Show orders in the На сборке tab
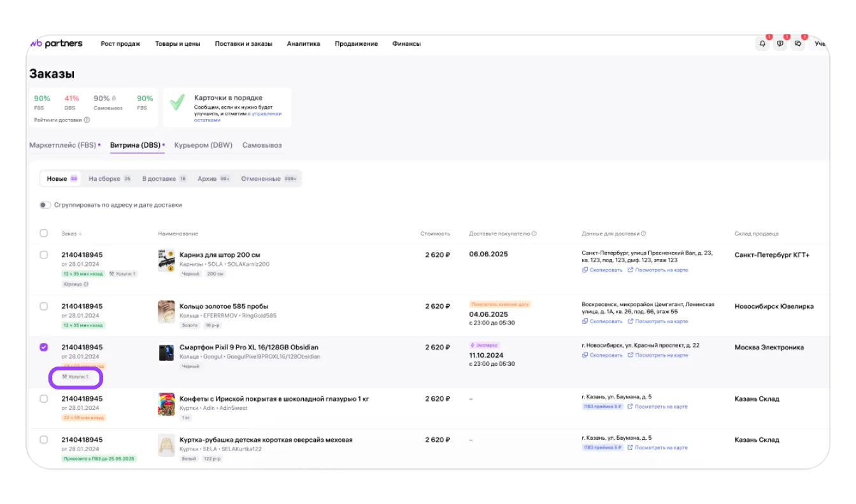The image size is (856, 504). [110, 179]
